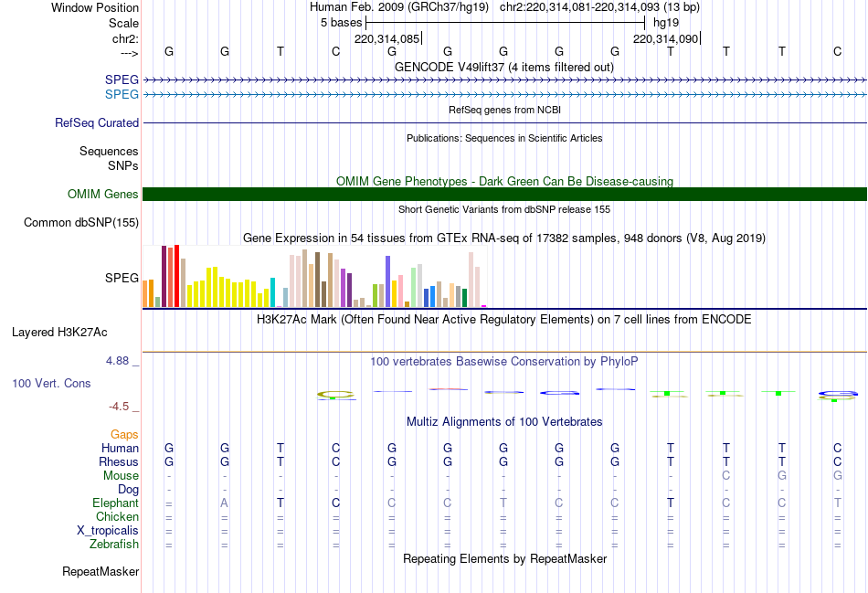Click the A base in the Elephant row
The height and width of the screenshot is (593, 868).
point(224,503)
